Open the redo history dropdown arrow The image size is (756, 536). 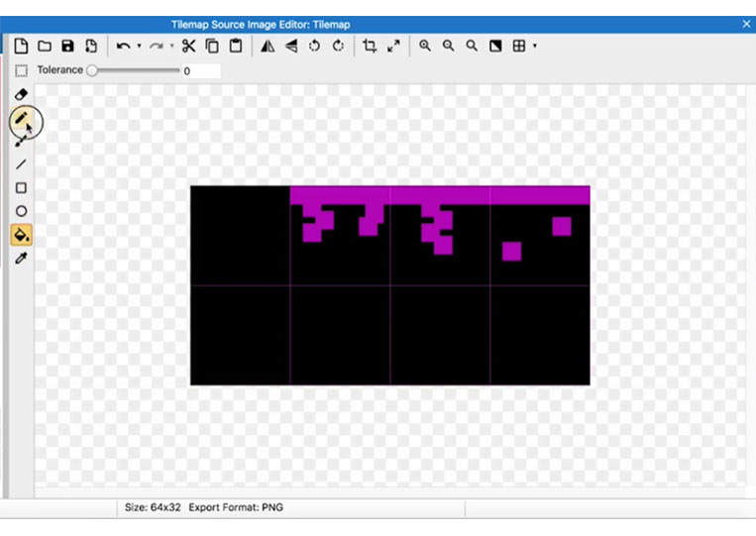click(x=171, y=47)
